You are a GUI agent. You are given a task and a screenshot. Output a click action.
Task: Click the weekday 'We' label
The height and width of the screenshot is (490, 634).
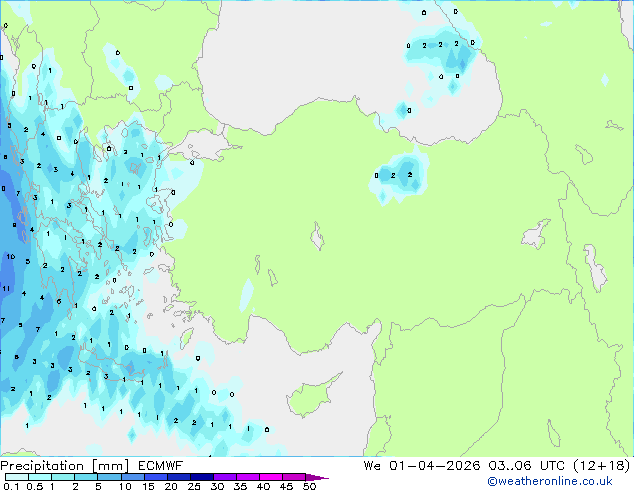(x=372, y=466)
